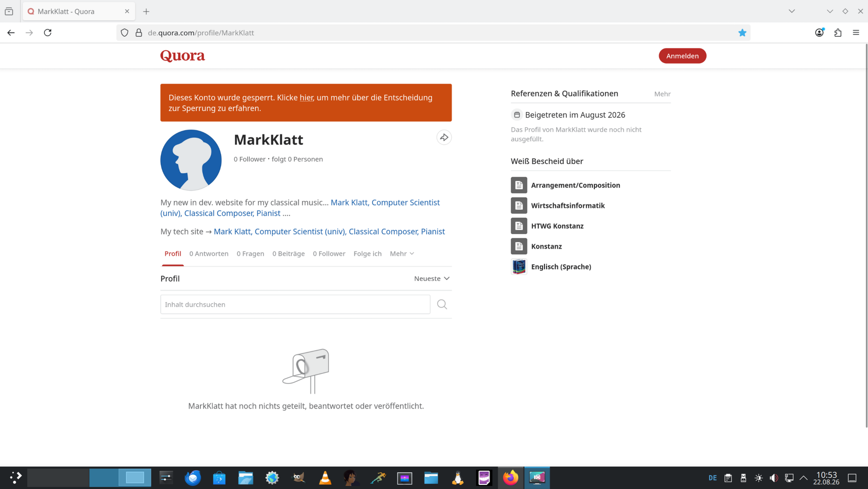The image size is (868, 489).
Task: Click the magnifier search icon beside content search
Action: [442, 304]
